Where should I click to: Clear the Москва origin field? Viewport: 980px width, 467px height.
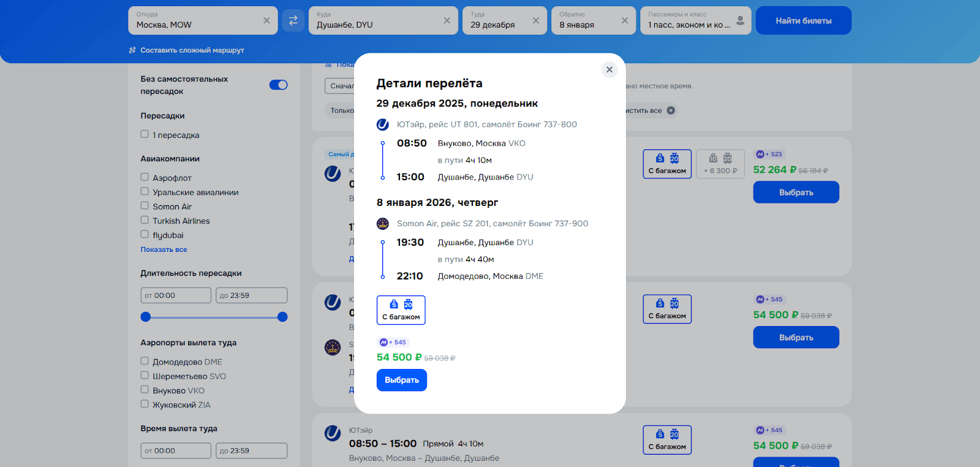pyautogui.click(x=266, y=20)
